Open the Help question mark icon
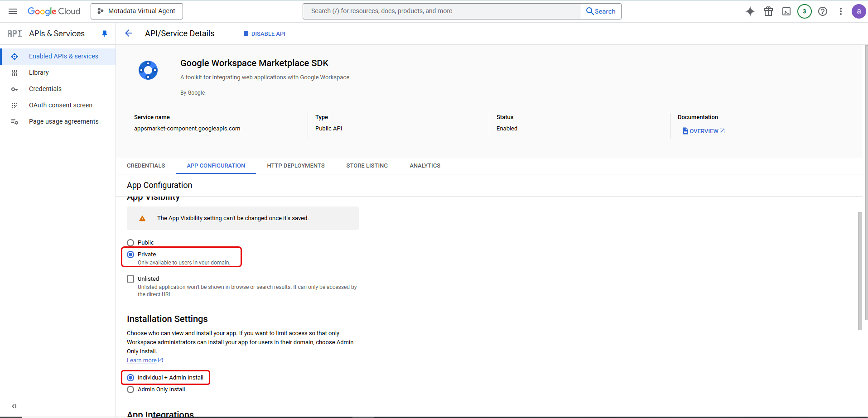 823,11
